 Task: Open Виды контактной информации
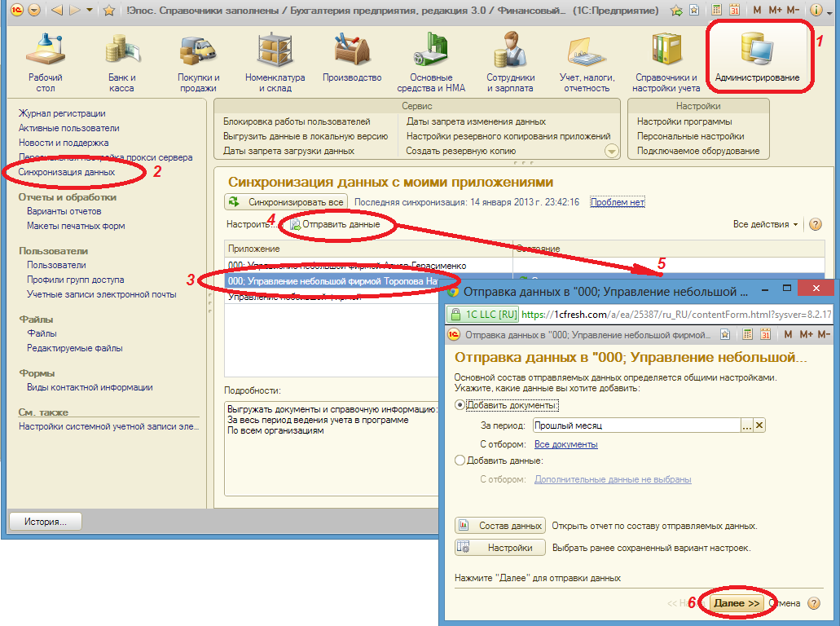tap(90, 387)
